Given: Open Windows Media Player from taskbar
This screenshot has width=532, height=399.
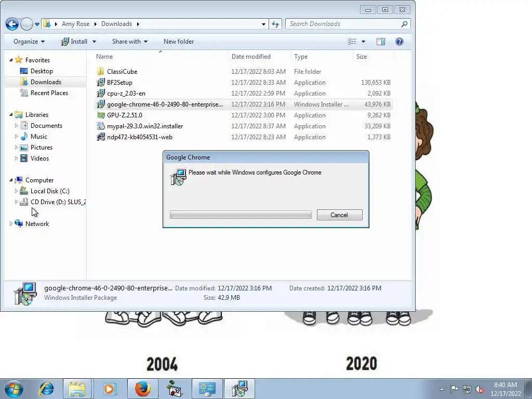Looking at the screenshot, I should 110,389.
